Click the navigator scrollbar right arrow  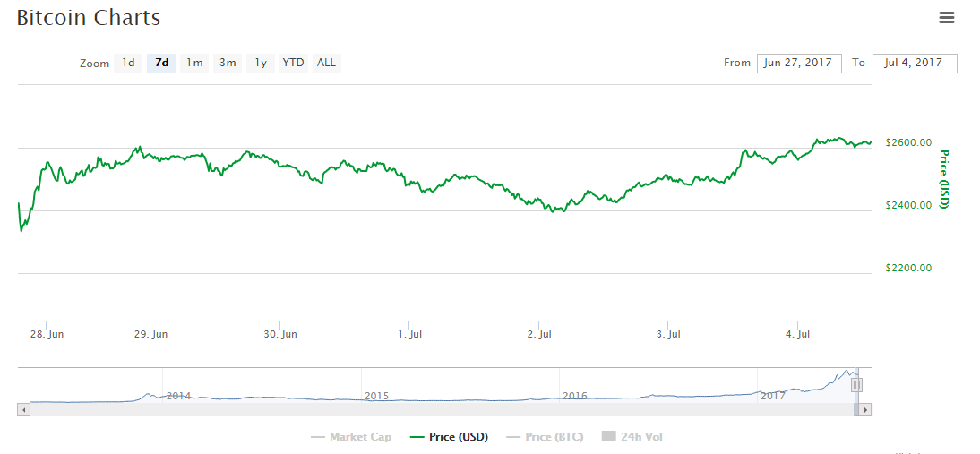pos(865,410)
